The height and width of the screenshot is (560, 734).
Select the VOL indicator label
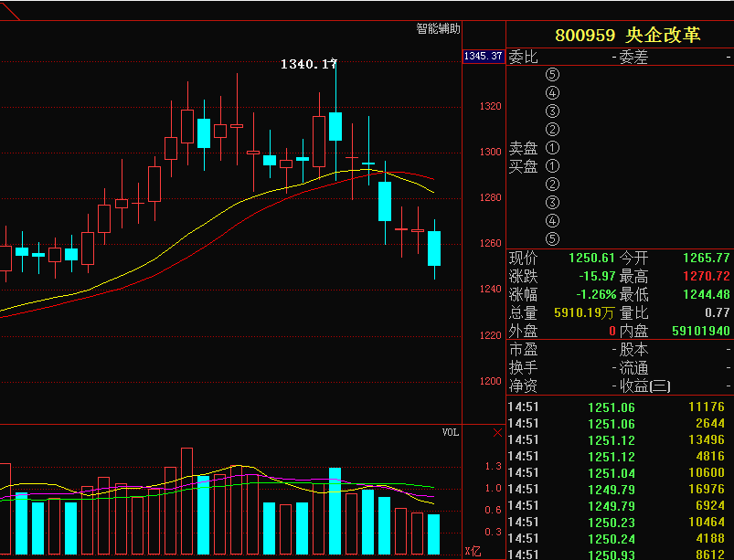pyautogui.click(x=451, y=432)
